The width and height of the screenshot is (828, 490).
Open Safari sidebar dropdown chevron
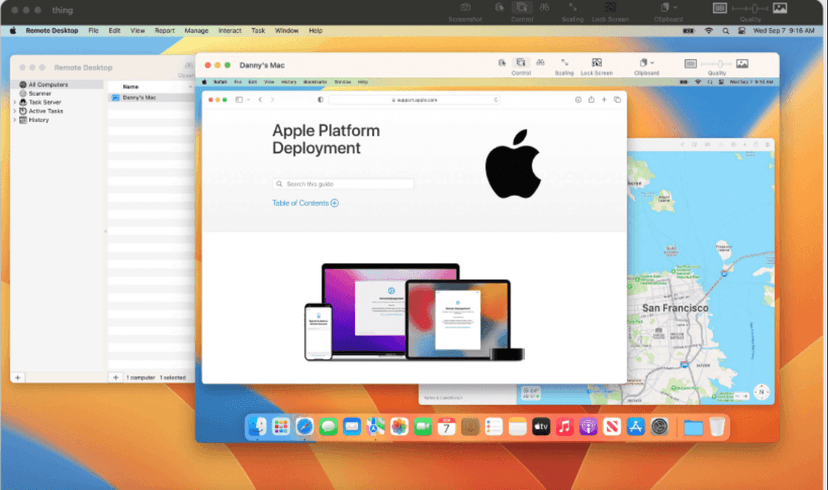pyautogui.click(x=248, y=100)
